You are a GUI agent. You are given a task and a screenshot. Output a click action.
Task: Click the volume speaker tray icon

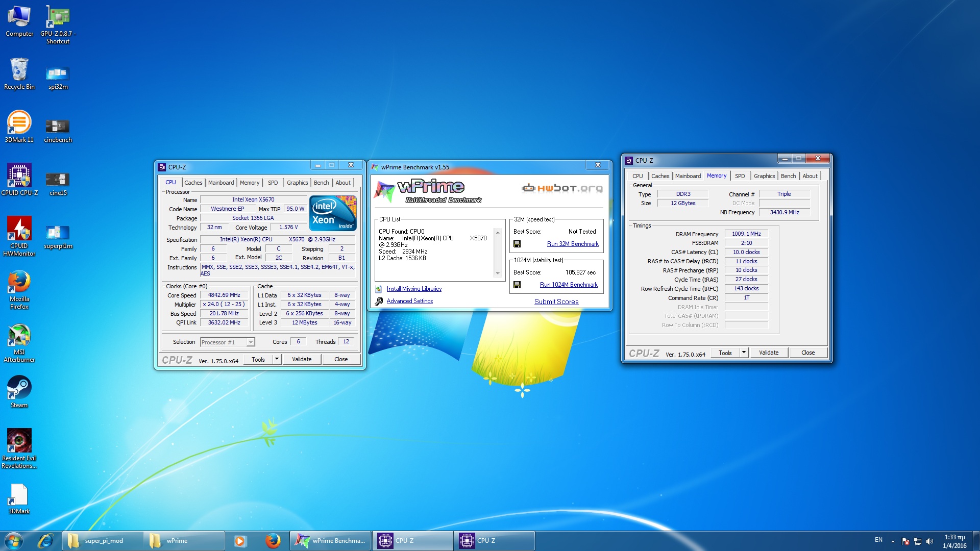pyautogui.click(x=929, y=541)
